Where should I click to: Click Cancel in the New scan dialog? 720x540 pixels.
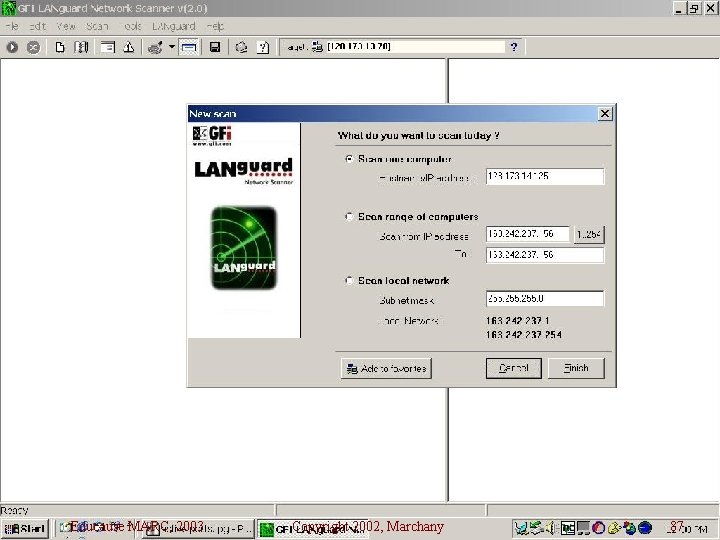(x=514, y=368)
